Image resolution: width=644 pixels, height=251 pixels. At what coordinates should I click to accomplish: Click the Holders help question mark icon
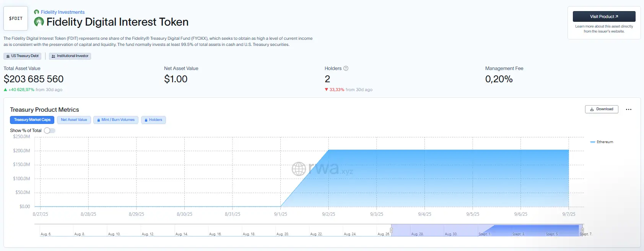coord(346,68)
